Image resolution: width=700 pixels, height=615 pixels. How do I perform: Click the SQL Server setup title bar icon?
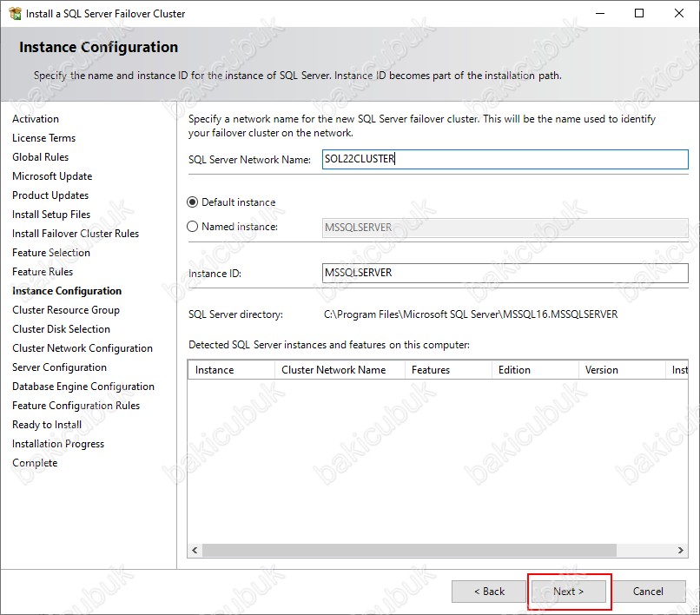coord(15,14)
